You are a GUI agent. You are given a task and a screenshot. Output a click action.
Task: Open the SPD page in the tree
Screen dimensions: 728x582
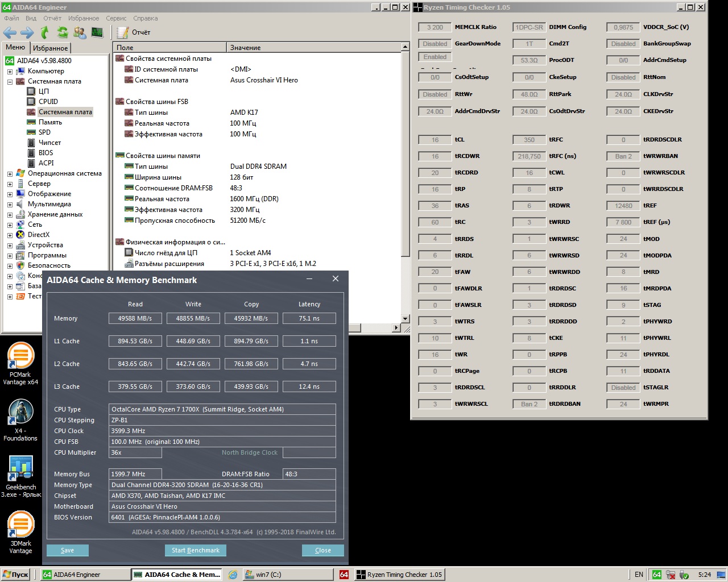click(x=44, y=132)
